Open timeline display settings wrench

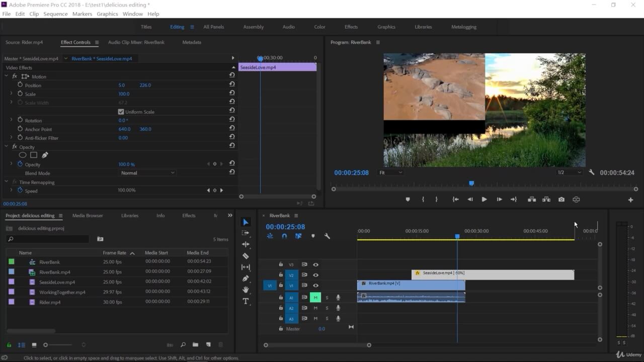[327, 236]
